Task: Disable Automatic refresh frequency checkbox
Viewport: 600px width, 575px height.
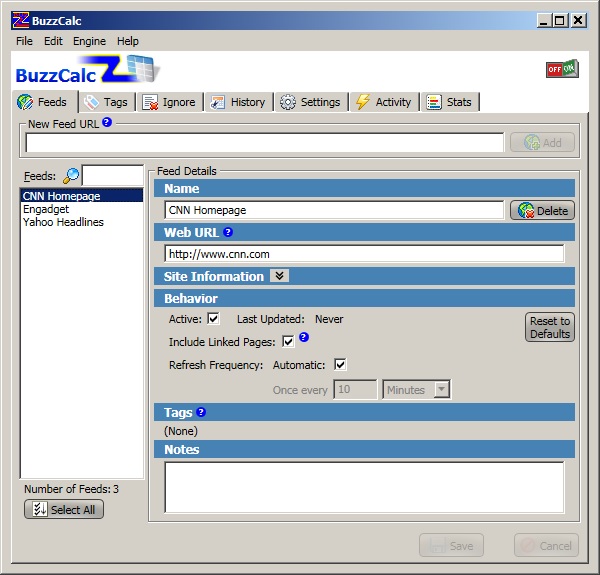Action: click(x=340, y=365)
